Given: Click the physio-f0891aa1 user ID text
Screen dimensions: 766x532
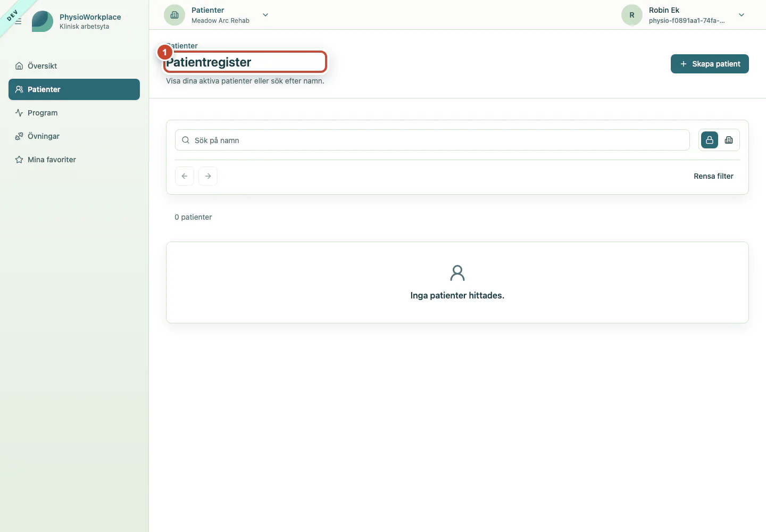Looking at the screenshot, I should coord(687,21).
